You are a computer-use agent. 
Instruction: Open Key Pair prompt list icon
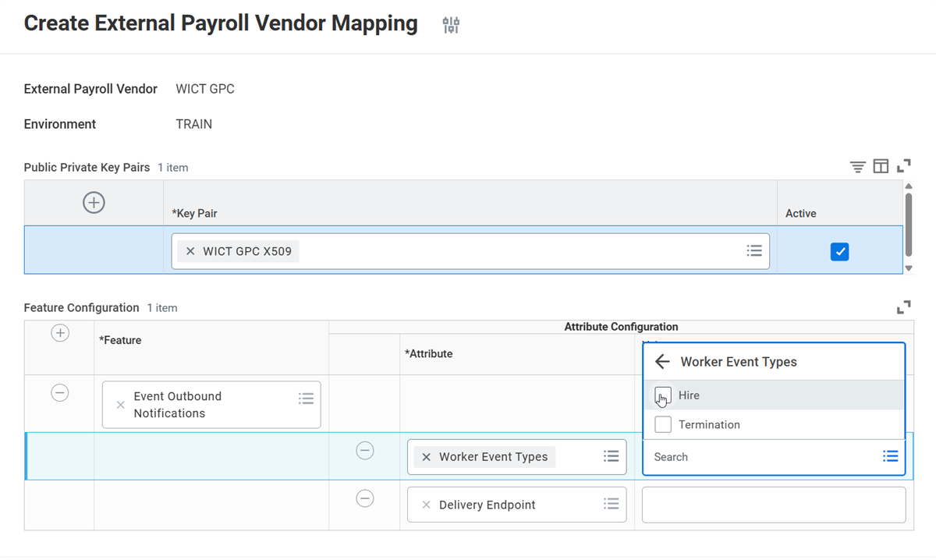(754, 251)
